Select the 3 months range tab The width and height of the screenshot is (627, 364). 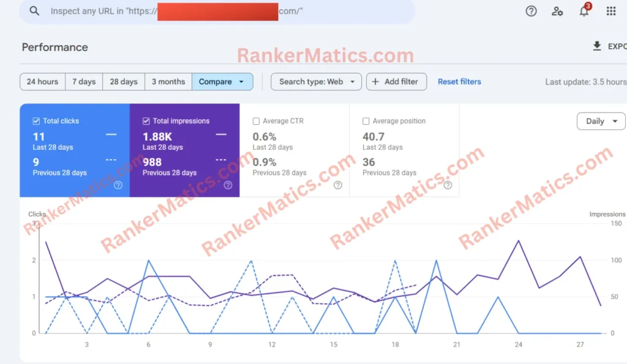pos(168,81)
